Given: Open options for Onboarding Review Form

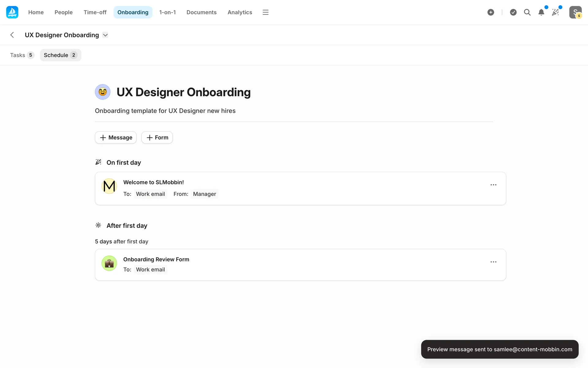Looking at the screenshot, I should coord(493,262).
